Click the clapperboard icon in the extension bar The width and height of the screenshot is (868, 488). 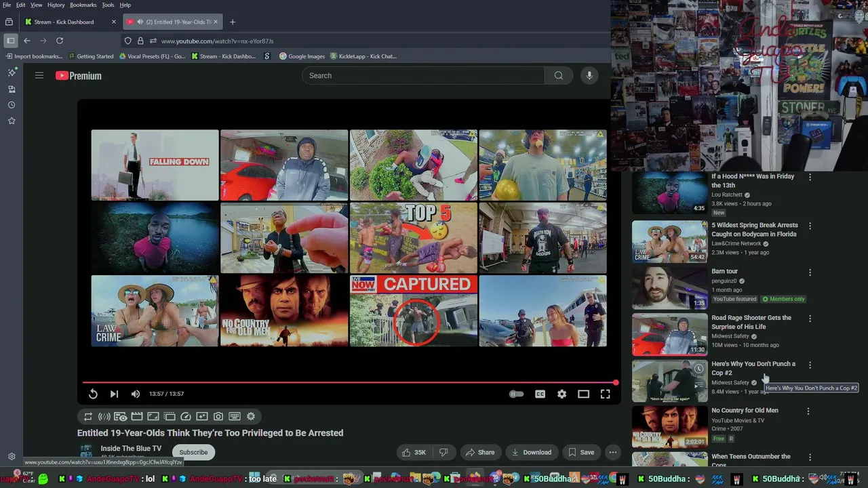click(x=137, y=417)
